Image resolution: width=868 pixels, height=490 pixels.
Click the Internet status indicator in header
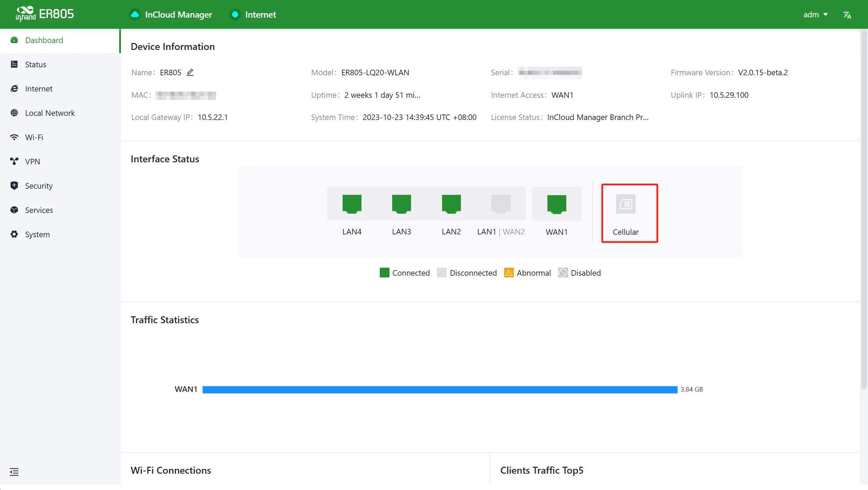tap(235, 15)
